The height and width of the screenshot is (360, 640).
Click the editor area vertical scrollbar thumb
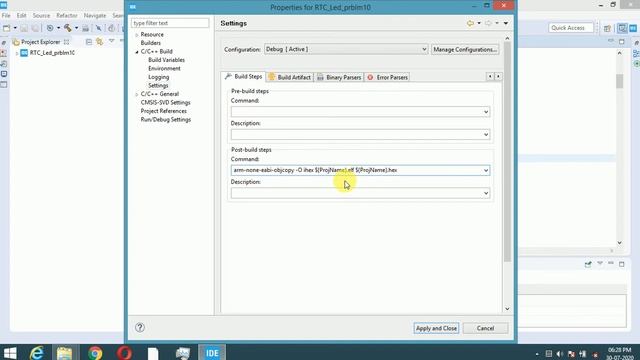click(620, 81)
